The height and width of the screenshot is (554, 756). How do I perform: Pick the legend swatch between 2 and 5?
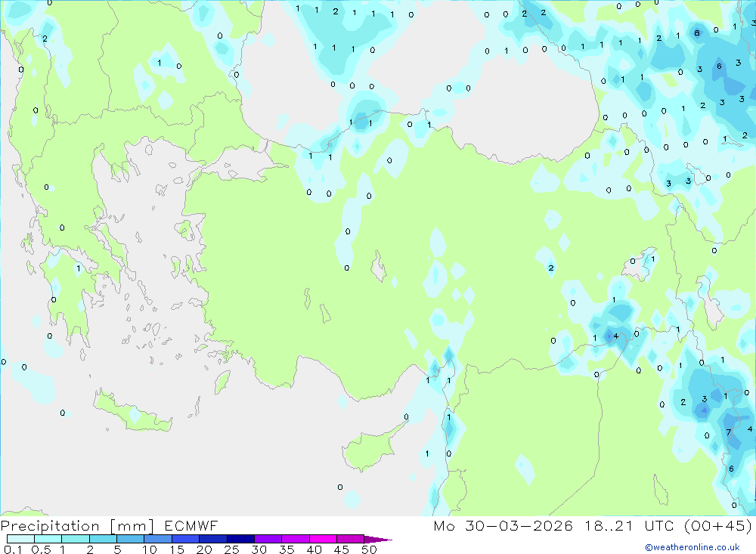103,539
